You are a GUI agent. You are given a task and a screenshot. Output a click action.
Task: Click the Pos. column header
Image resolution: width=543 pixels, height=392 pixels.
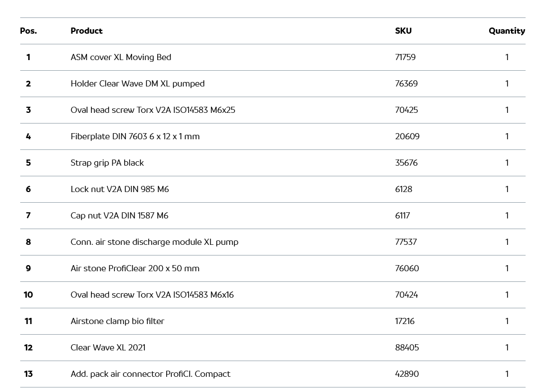tap(28, 31)
